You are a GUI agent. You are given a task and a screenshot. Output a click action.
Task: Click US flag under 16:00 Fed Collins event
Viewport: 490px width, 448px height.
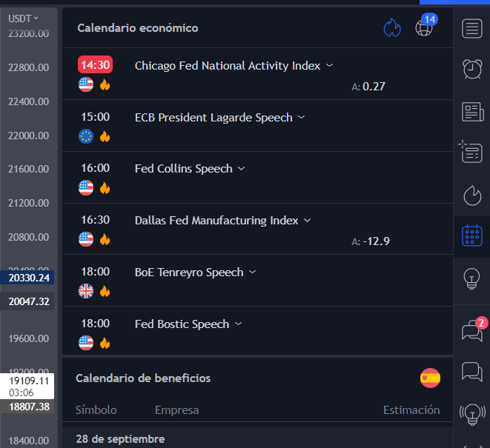(86, 188)
